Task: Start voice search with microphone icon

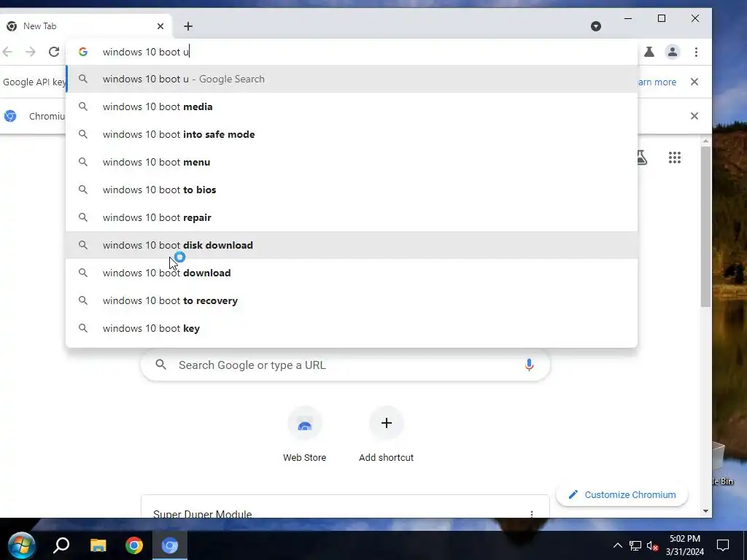Action: point(529,365)
